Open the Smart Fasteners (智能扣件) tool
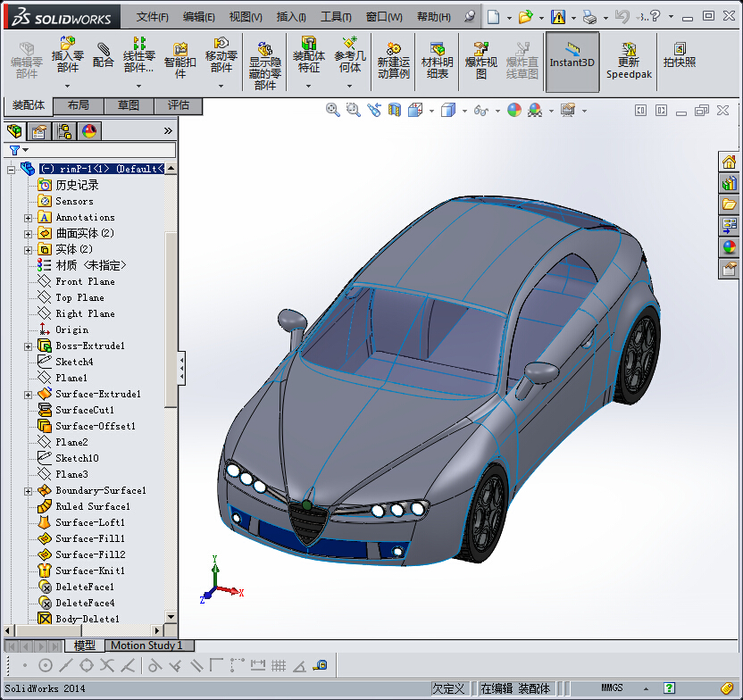 179,59
